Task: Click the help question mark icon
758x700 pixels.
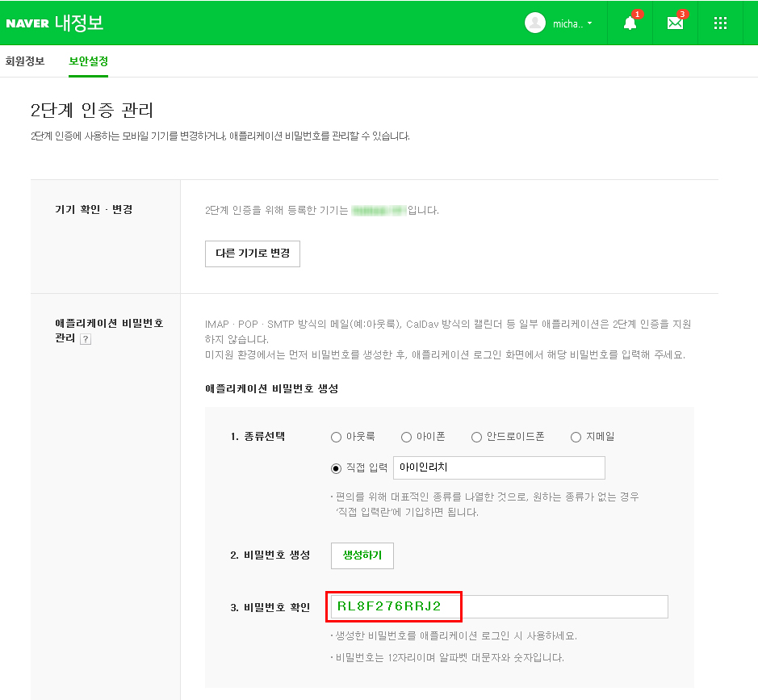Action: (86, 339)
